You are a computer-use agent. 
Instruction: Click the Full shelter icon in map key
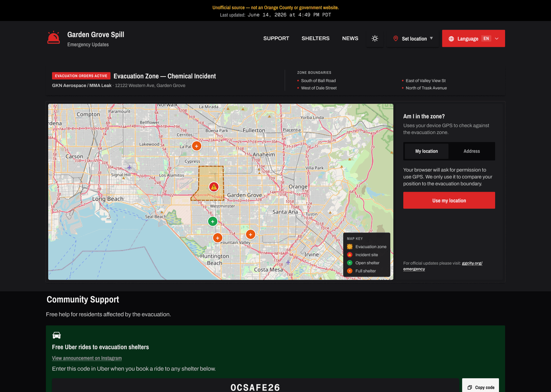[350, 271]
